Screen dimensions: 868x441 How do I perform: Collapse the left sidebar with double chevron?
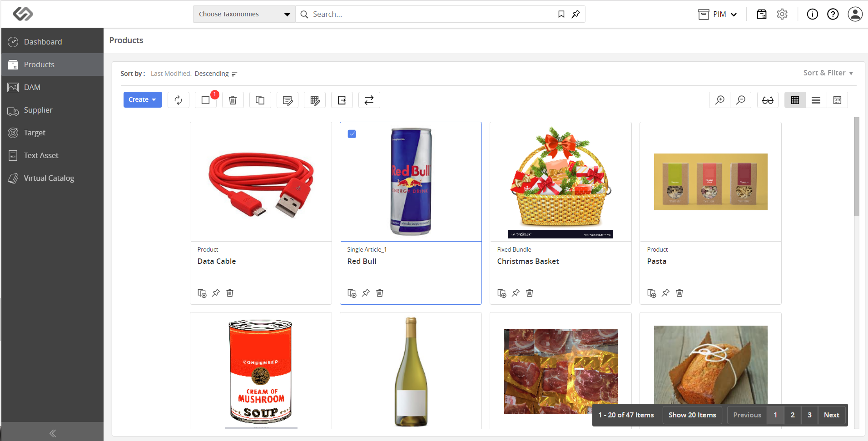point(53,433)
